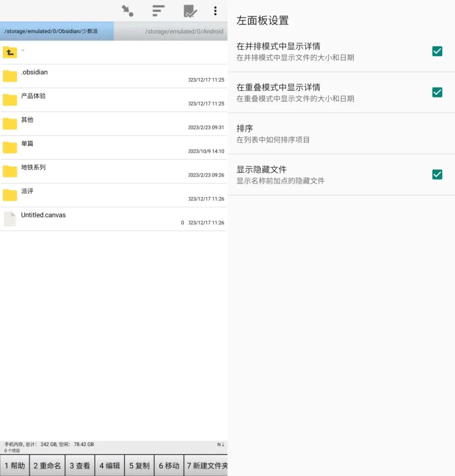Select the 派评 folder icon

pyautogui.click(x=10, y=195)
